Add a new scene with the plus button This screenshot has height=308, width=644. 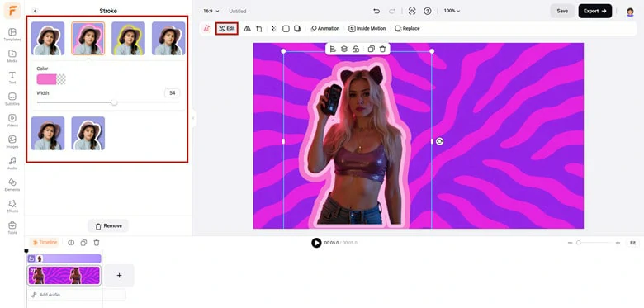coord(119,276)
